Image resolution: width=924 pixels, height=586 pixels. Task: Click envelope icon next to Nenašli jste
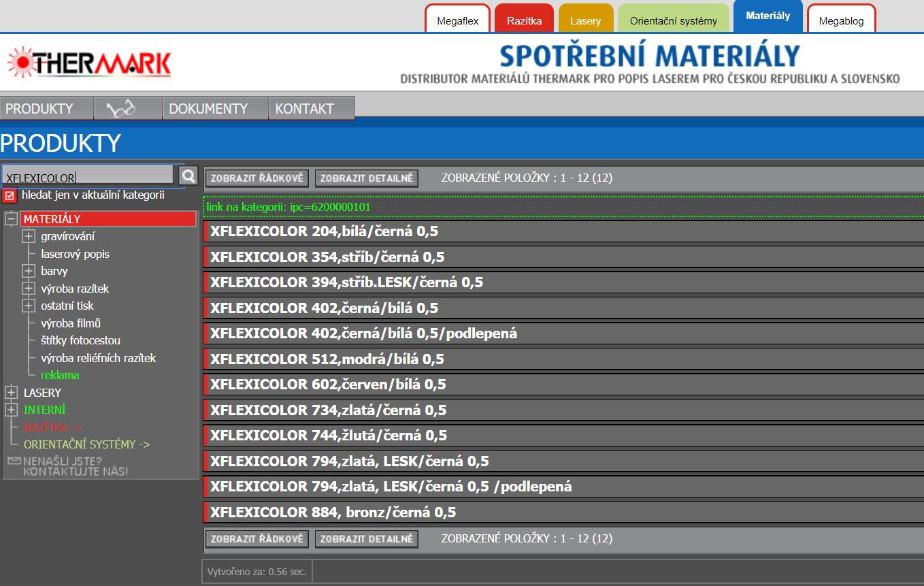[x=14, y=461]
